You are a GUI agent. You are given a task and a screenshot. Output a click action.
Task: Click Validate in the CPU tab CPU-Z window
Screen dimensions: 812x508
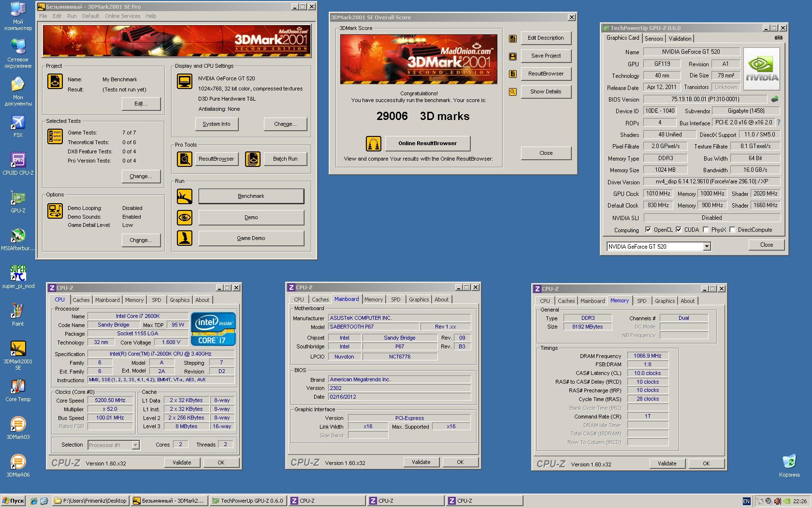click(x=182, y=463)
